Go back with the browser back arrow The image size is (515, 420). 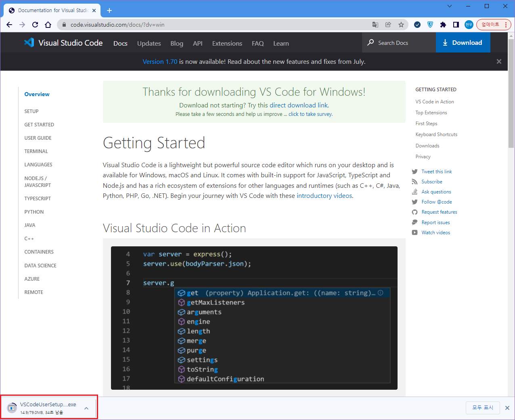[x=9, y=25]
